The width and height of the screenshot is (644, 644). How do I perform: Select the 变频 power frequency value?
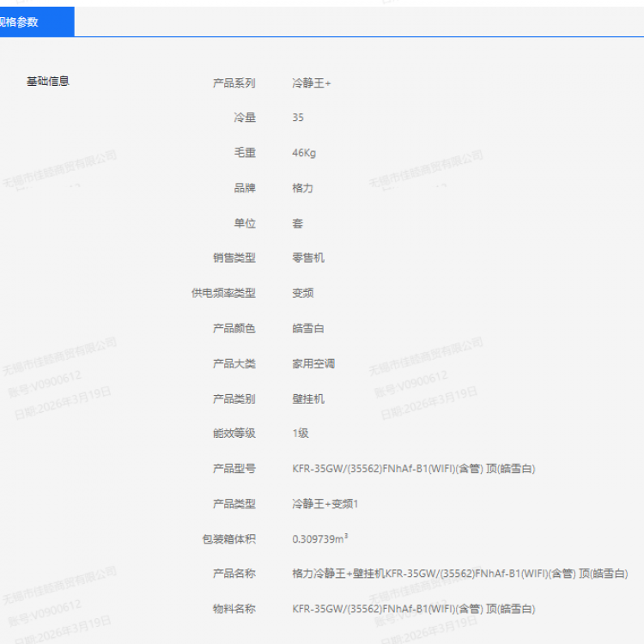[x=302, y=293]
